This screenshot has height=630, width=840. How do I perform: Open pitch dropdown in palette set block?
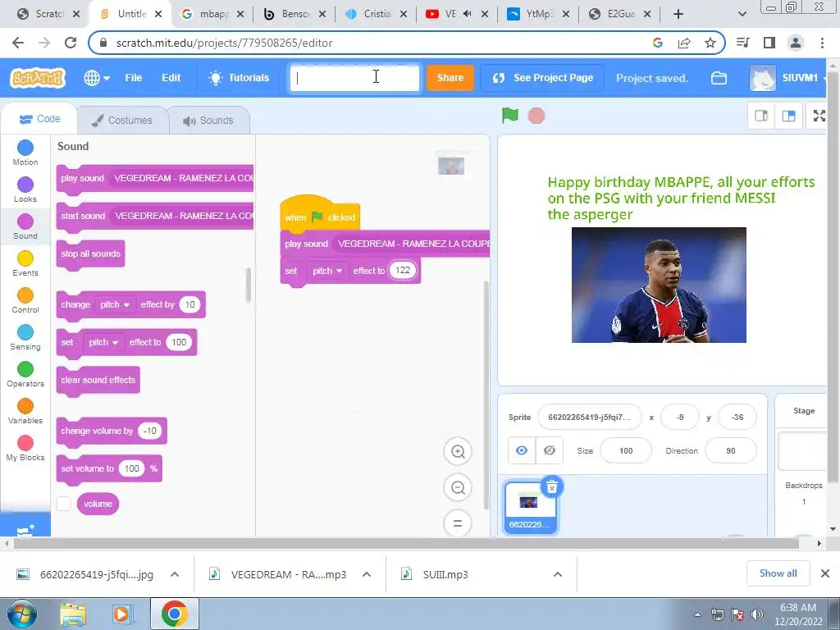pos(103,342)
